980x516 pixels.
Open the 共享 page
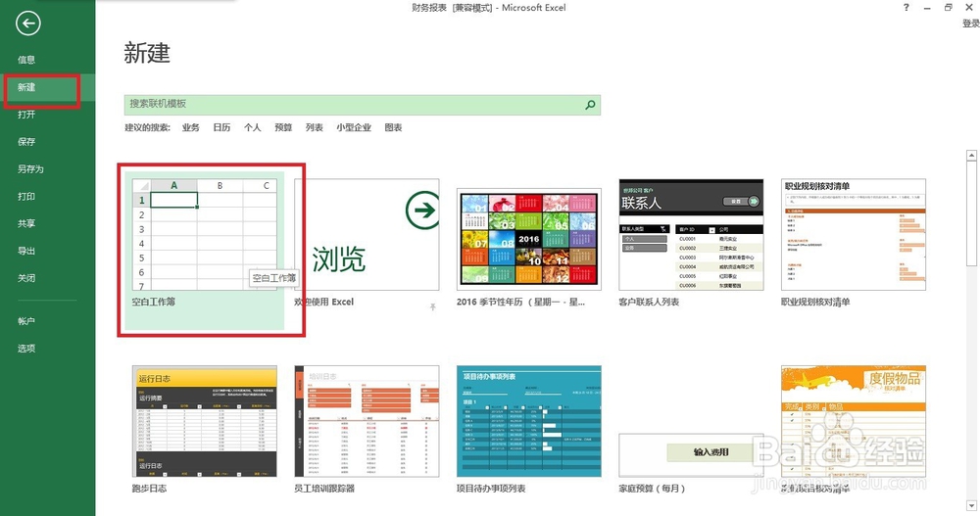[x=26, y=223]
